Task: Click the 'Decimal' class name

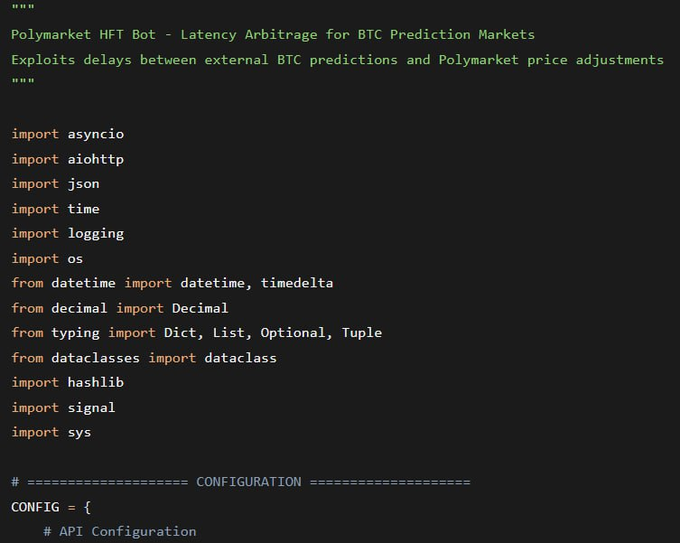Action: point(200,308)
